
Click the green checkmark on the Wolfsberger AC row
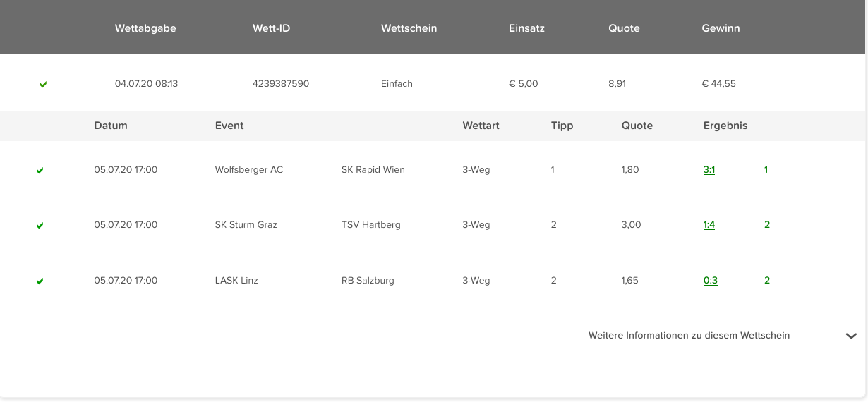[x=40, y=171]
